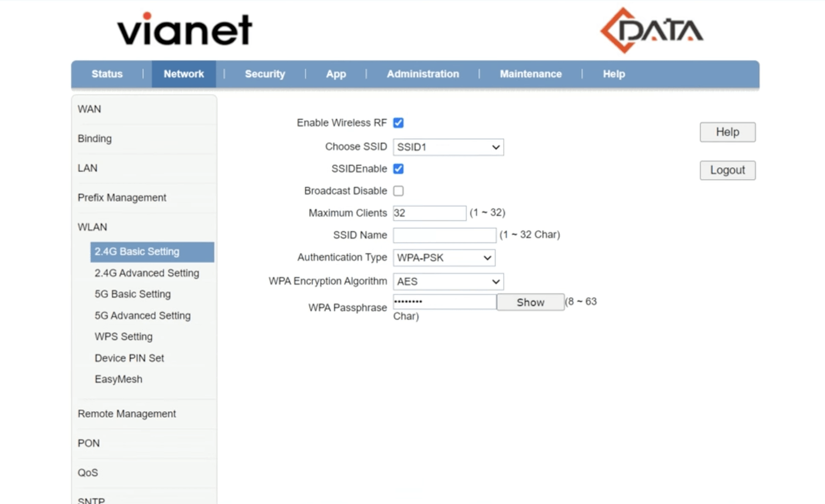Open WPS Setting in the sidebar
The width and height of the screenshot is (825, 504).
tap(123, 336)
